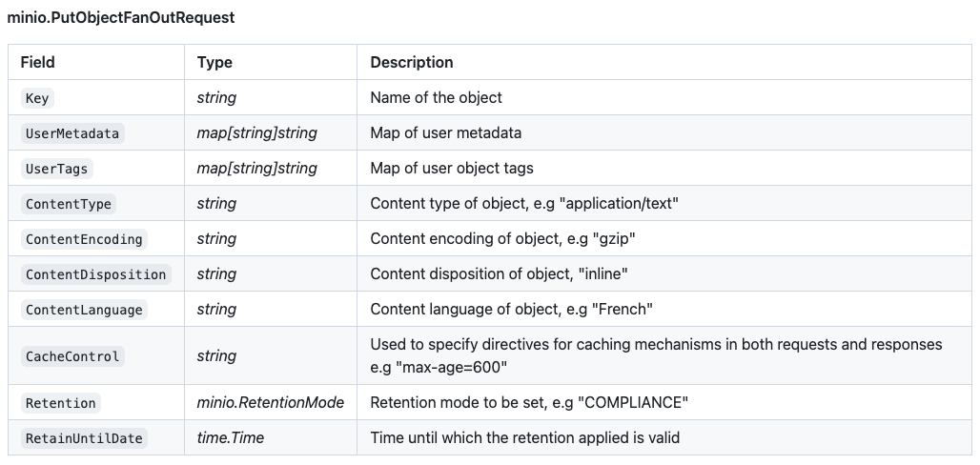Click the "Name of the object" description
The width and height of the screenshot is (980, 465).
(x=436, y=97)
